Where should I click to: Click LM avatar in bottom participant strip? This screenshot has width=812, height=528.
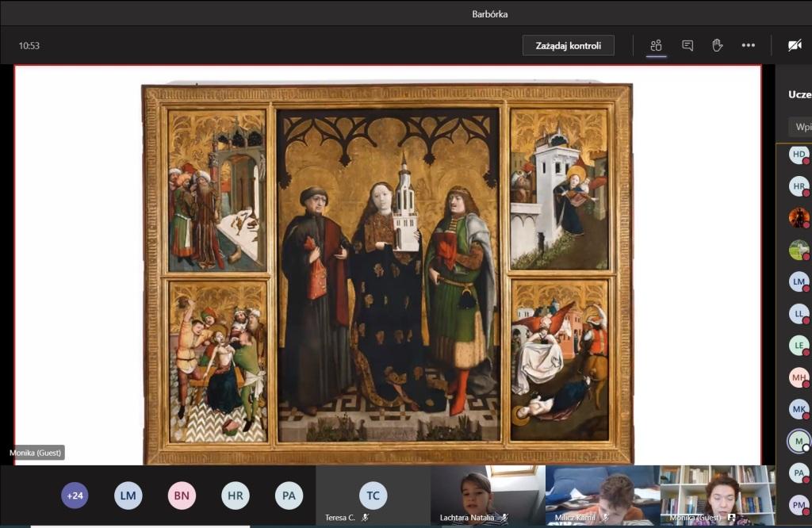[x=128, y=495]
